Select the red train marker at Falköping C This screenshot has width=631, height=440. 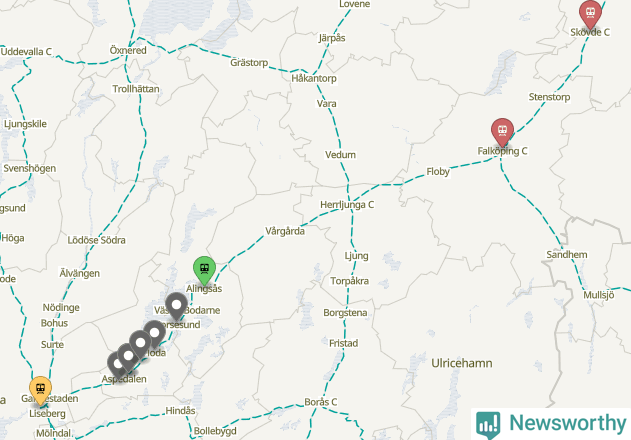pyautogui.click(x=502, y=132)
